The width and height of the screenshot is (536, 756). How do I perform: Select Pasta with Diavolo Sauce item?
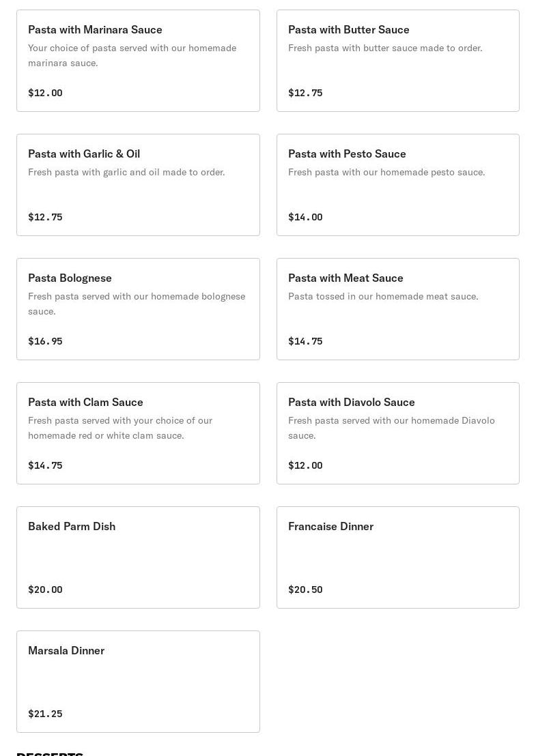point(398,433)
